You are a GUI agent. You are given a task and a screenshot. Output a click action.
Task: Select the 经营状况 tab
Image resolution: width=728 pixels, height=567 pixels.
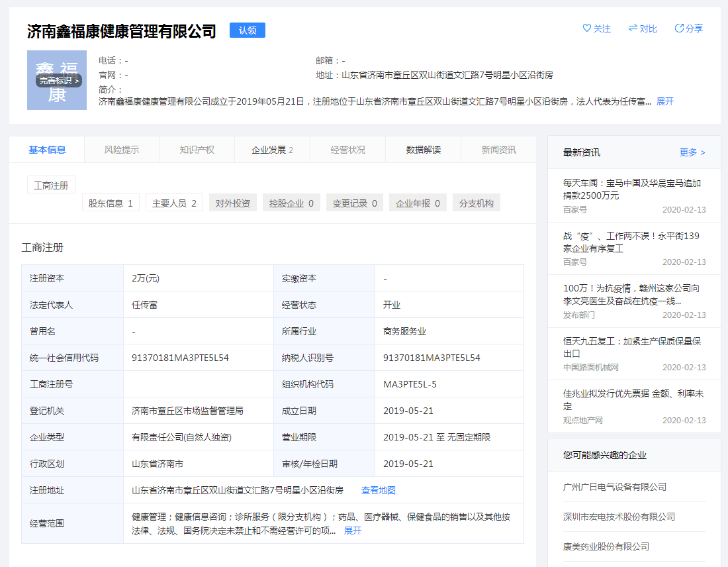tap(347, 150)
